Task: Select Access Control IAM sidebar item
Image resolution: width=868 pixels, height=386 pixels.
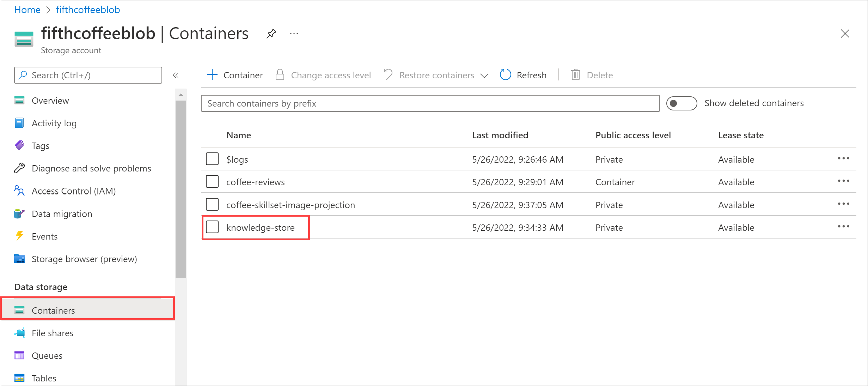Action: (x=74, y=191)
